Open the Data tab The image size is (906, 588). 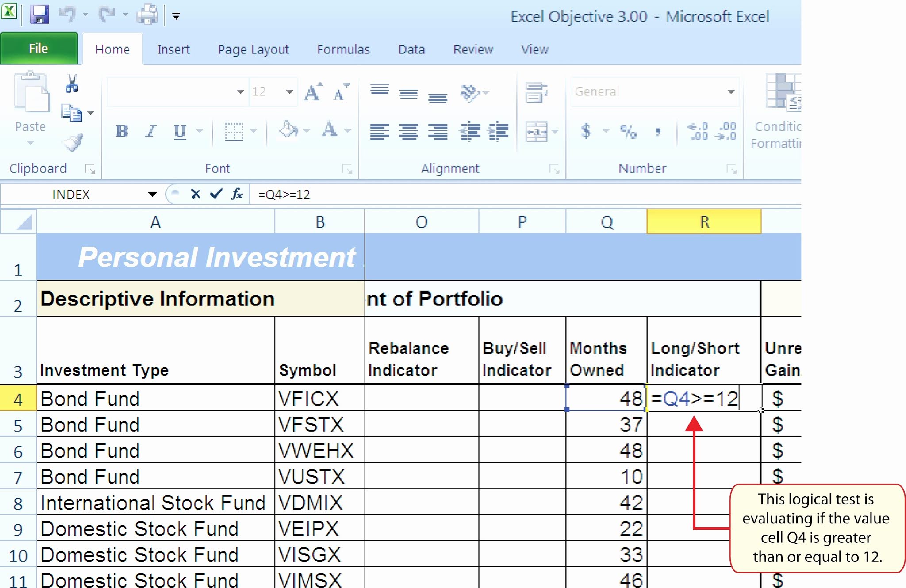[x=411, y=49]
